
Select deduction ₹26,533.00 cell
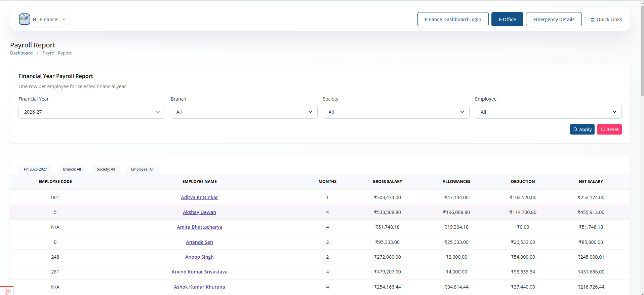click(x=523, y=242)
